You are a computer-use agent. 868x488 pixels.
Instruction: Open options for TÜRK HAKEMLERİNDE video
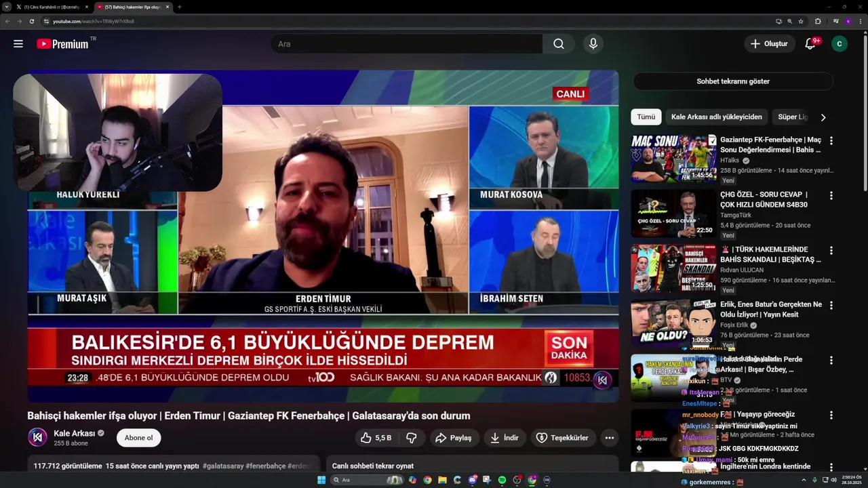[831, 250]
